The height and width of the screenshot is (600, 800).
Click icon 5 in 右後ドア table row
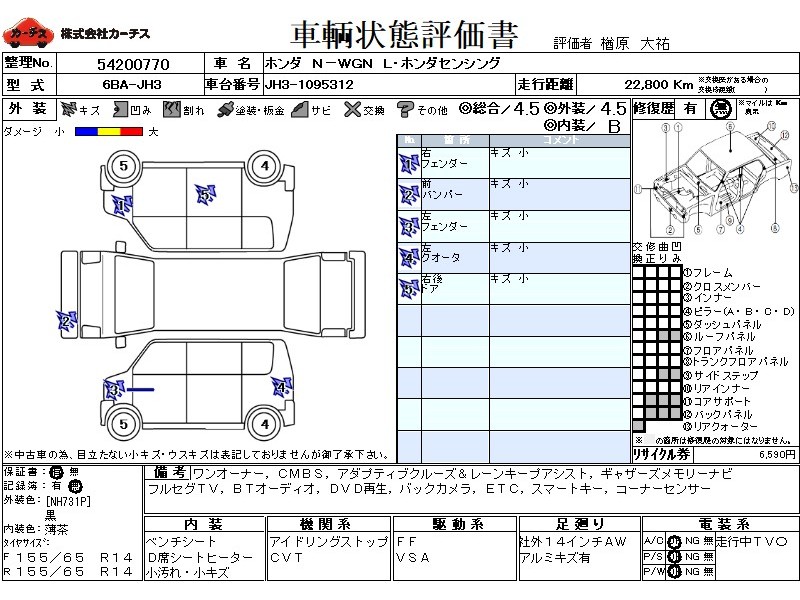(x=409, y=289)
